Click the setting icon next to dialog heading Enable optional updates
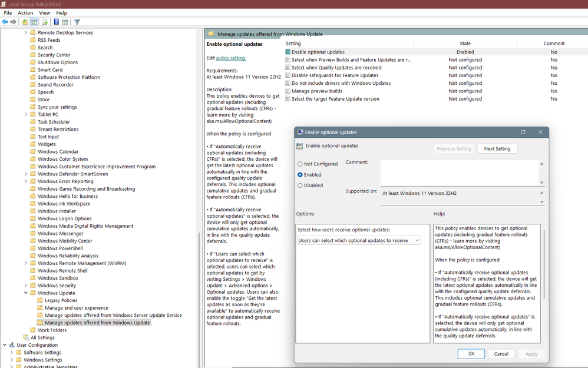 pyautogui.click(x=300, y=146)
